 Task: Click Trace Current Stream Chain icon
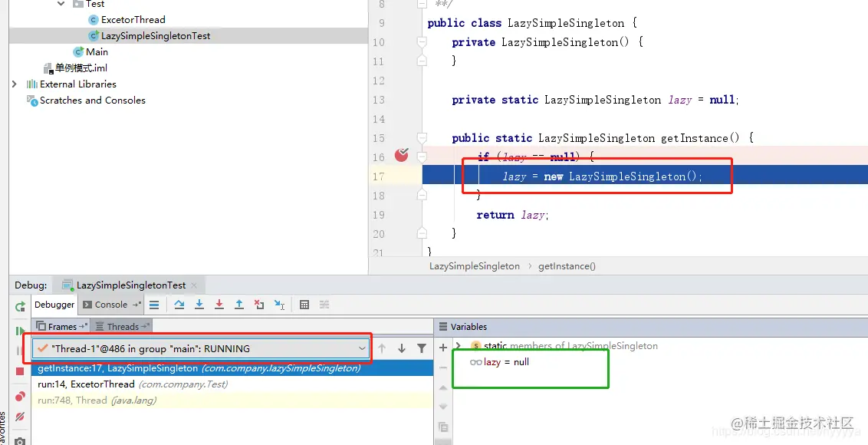pos(324,305)
